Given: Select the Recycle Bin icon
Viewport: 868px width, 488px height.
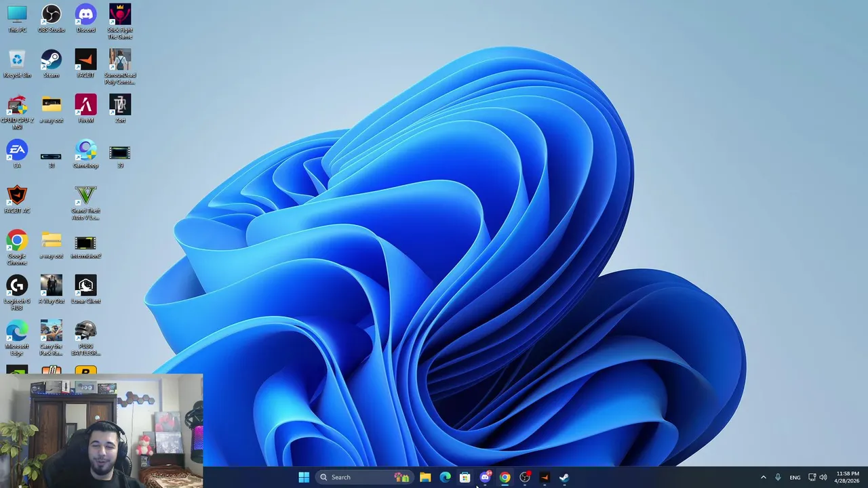Looking at the screenshot, I should coord(17,64).
